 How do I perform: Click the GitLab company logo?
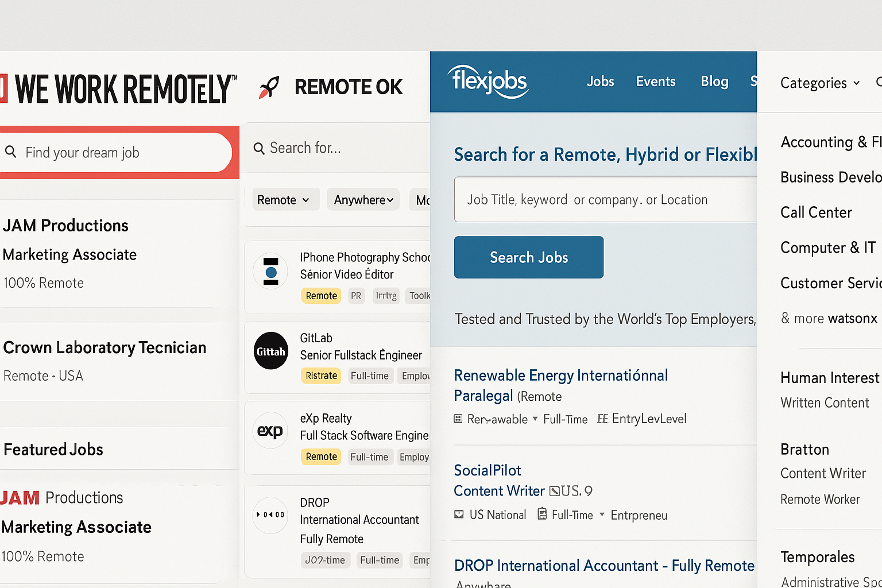[x=271, y=351]
